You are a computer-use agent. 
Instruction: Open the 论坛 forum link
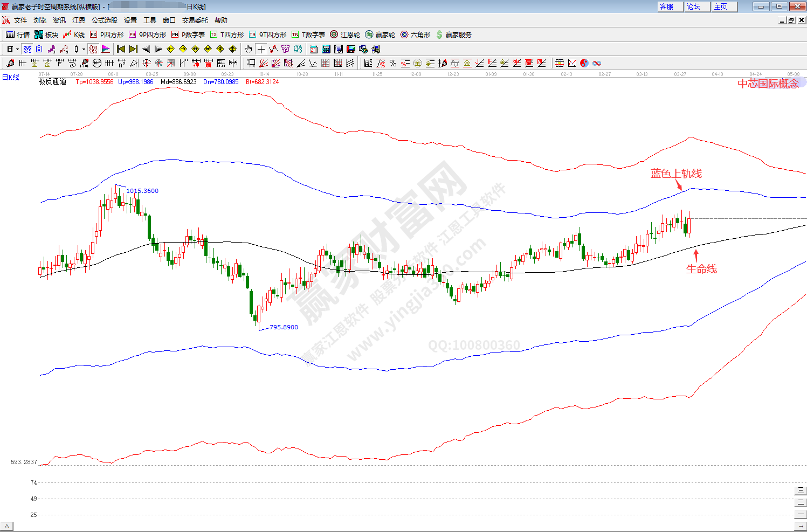(x=694, y=6)
